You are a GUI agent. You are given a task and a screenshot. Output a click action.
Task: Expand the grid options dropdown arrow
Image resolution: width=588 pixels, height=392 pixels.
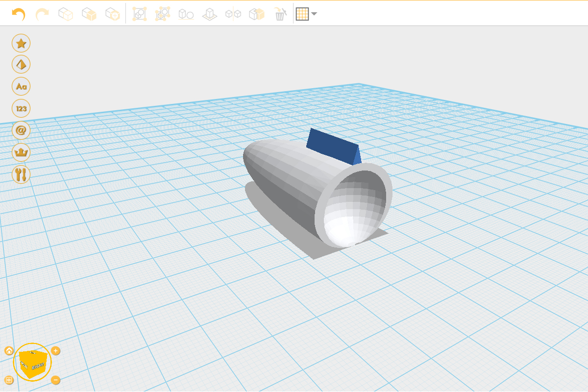tap(314, 14)
